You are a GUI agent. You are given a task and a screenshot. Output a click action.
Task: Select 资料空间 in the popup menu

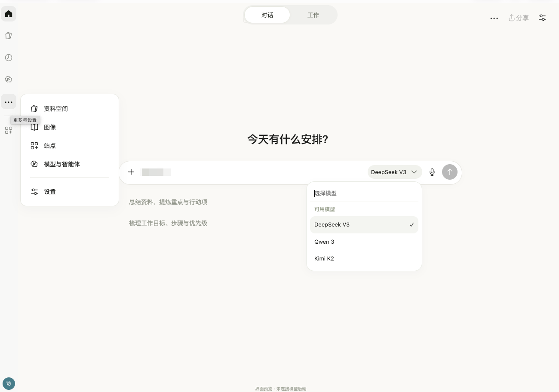(70, 109)
